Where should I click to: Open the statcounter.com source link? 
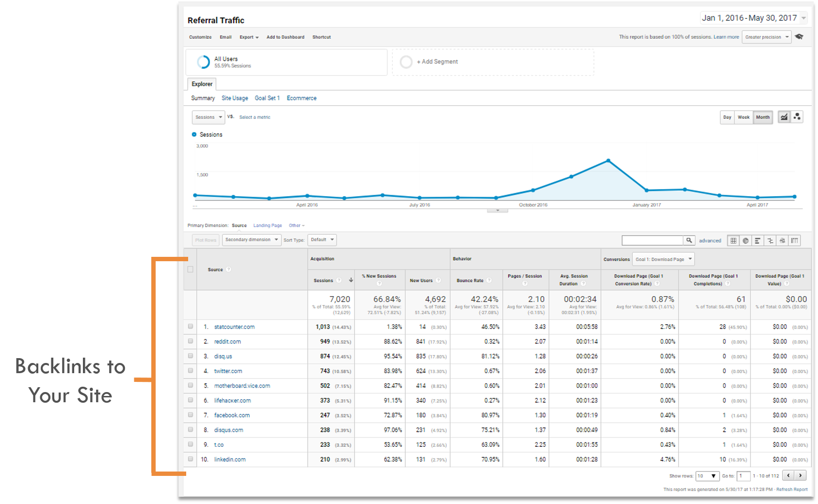click(234, 327)
